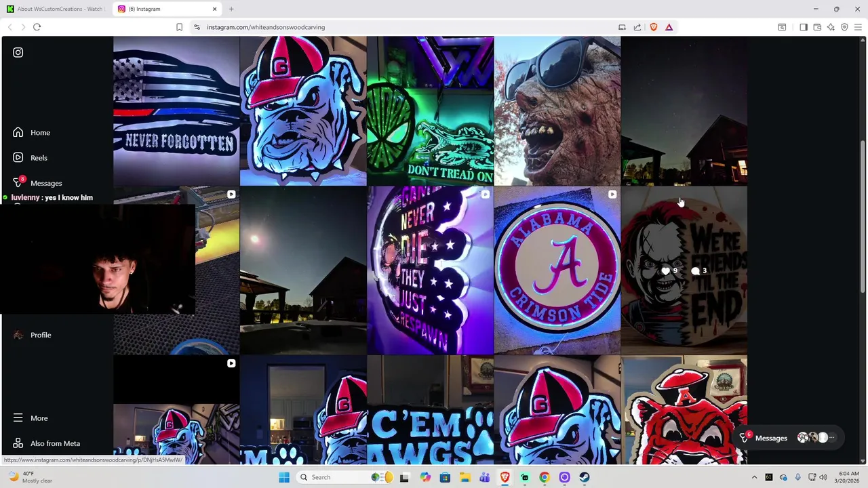Open the Brave VPN icon
Viewport: 868px width, 488px height.
tap(844, 27)
